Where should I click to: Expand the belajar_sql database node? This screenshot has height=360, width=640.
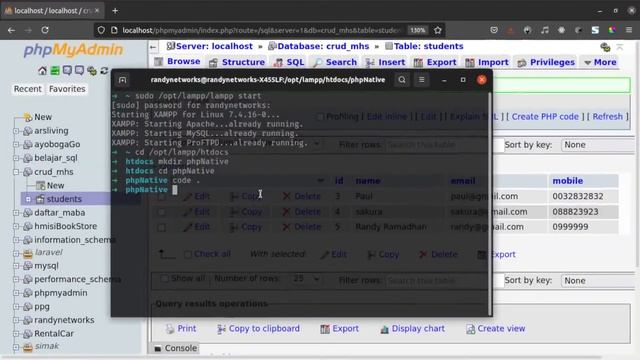pyautogui.click(x=16, y=158)
